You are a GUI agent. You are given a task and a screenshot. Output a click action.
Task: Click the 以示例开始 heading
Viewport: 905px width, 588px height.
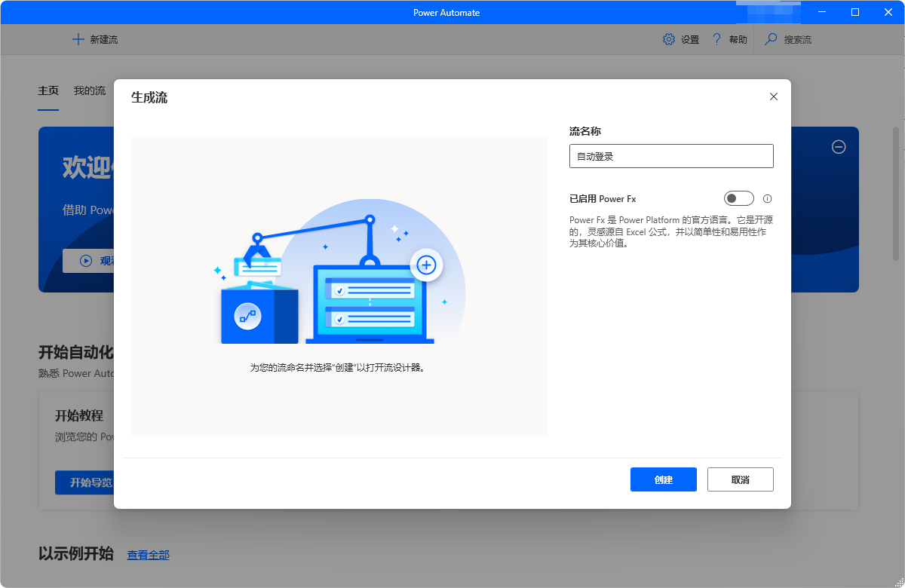click(76, 554)
